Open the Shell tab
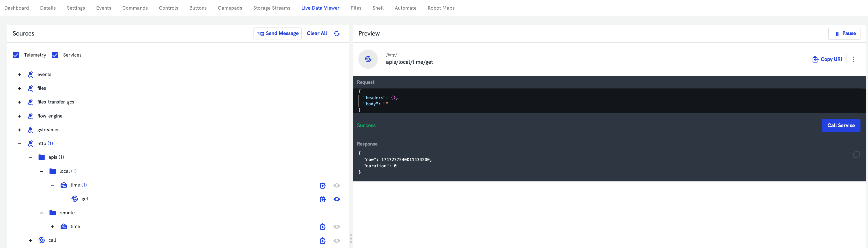 point(378,8)
